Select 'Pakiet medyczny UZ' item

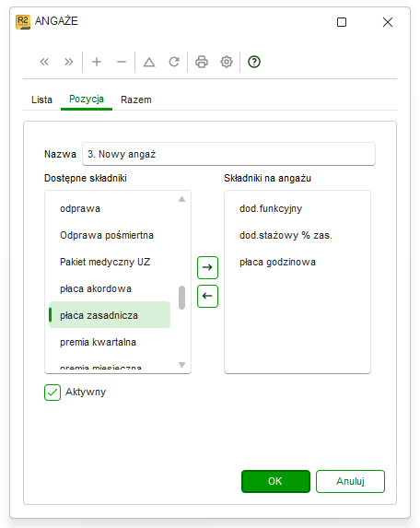coord(110,262)
